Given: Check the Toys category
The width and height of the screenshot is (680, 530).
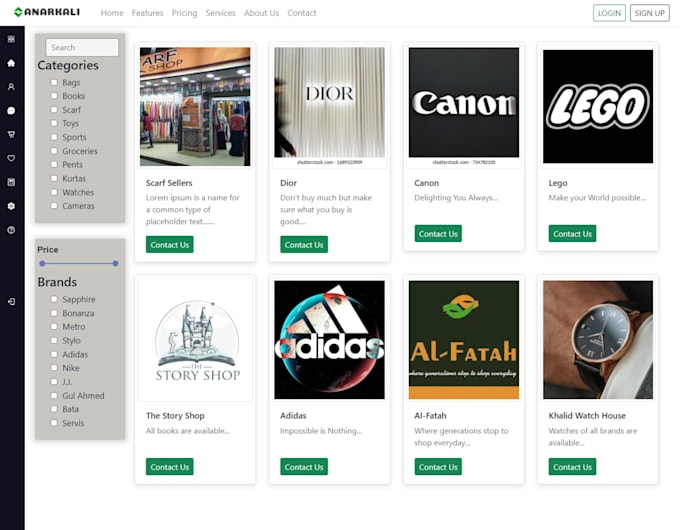Looking at the screenshot, I should tap(54, 123).
